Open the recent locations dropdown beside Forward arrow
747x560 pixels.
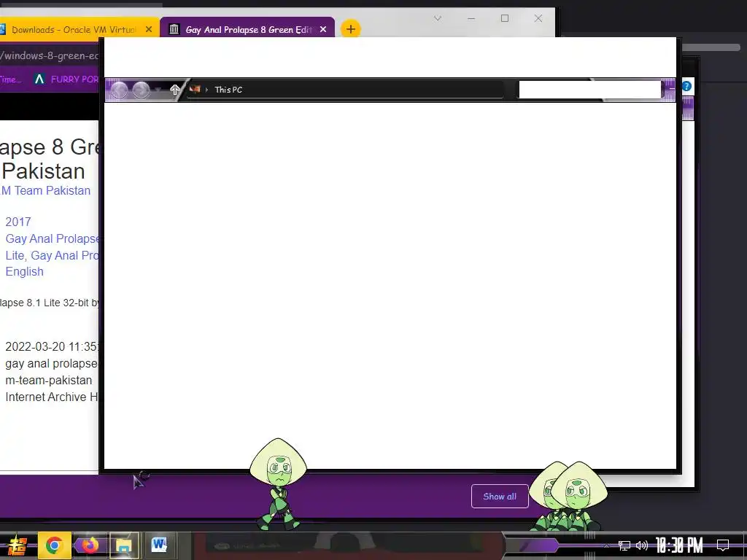[158, 90]
